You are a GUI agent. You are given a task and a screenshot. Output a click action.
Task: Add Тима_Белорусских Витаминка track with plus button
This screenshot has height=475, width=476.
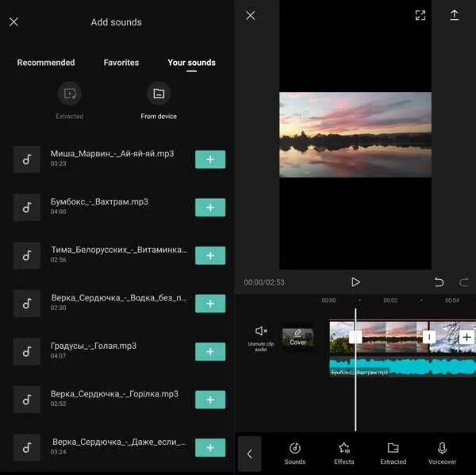tap(210, 255)
